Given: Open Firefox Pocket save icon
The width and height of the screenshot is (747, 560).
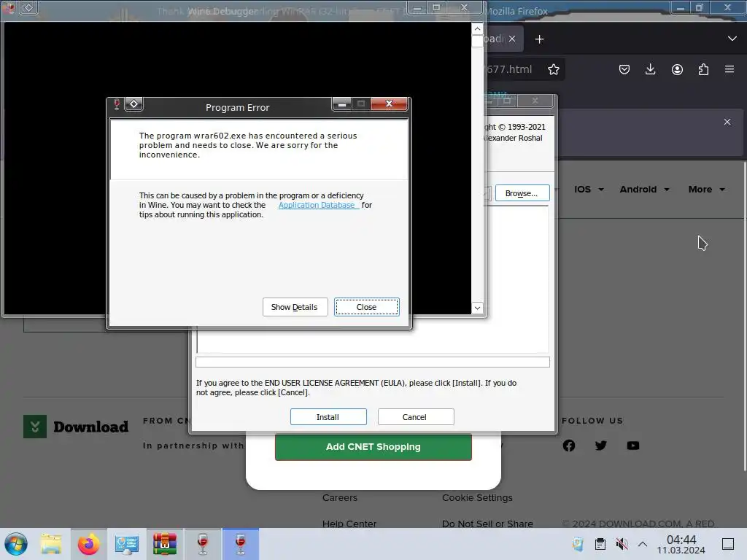Looking at the screenshot, I should click(624, 69).
